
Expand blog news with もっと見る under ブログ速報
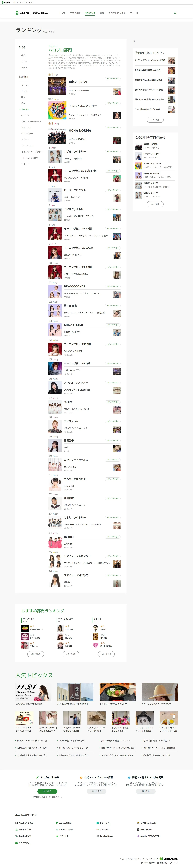point(155,204)
